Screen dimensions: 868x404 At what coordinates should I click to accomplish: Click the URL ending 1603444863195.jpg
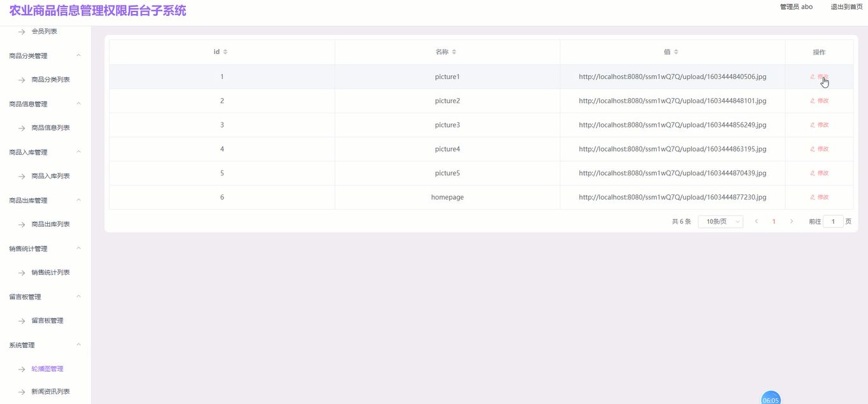click(x=672, y=149)
